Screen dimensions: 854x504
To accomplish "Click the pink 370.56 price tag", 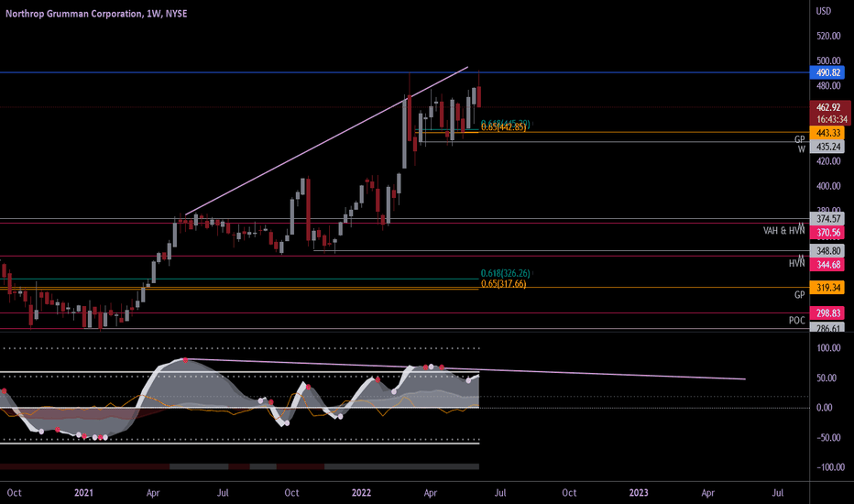I will point(827,233).
